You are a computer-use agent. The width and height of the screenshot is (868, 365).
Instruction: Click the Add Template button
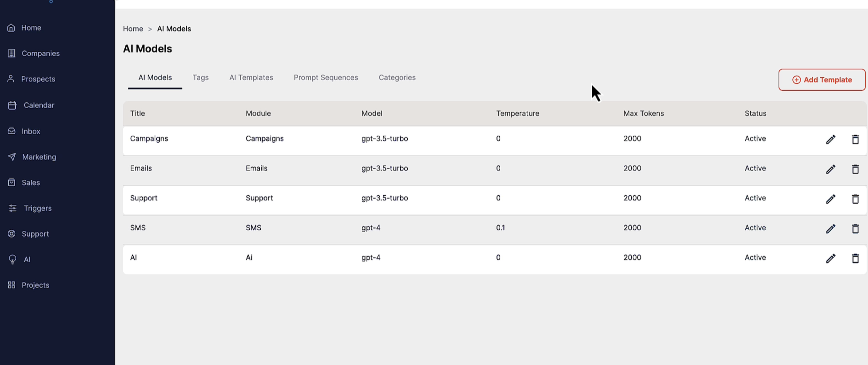821,80
